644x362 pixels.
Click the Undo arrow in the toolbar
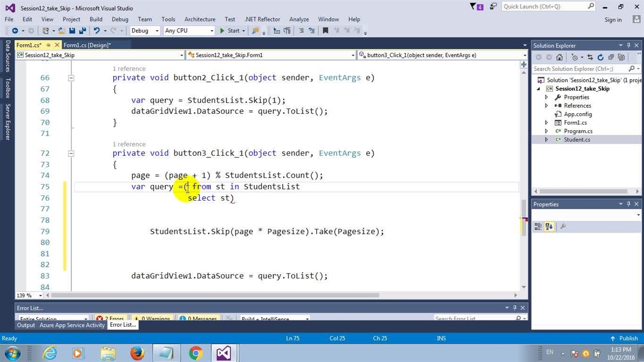(97, 31)
